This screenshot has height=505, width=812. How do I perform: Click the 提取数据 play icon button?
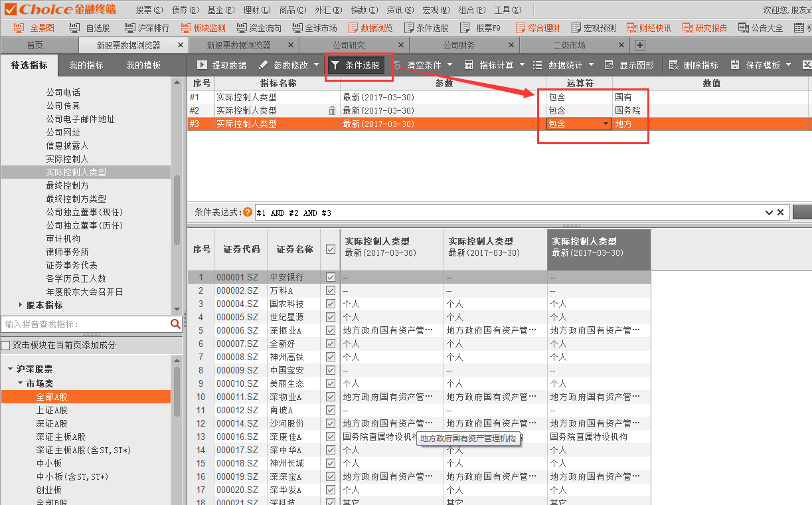[x=202, y=65]
